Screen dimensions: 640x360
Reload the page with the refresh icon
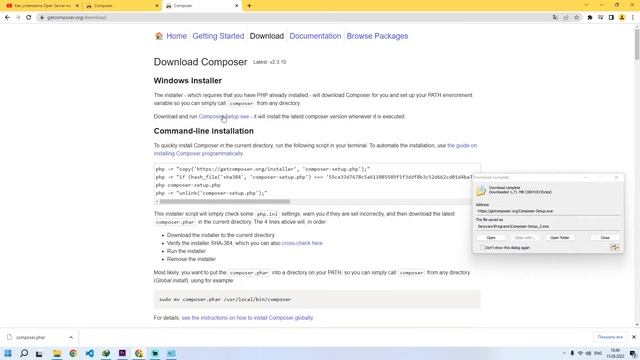[x=29, y=18]
